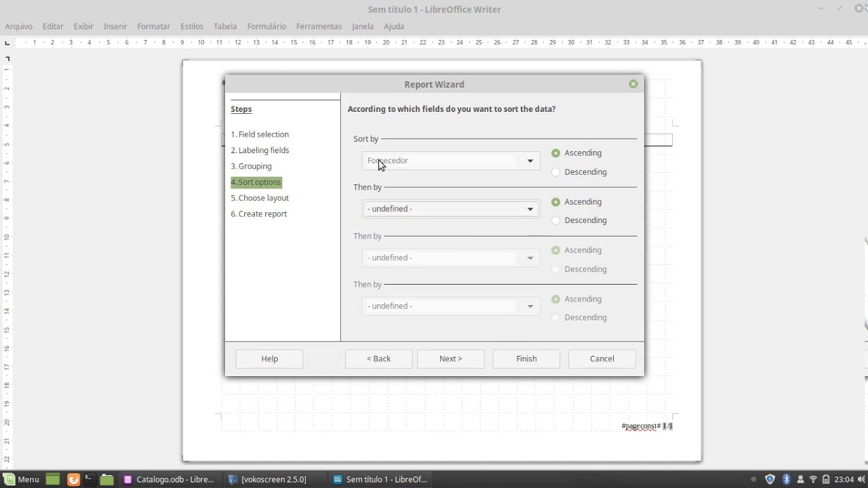Image resolution: width=868 pixels, height=488 pixels.
Task: Open the Exibir menu
Action: pos(83,26)
